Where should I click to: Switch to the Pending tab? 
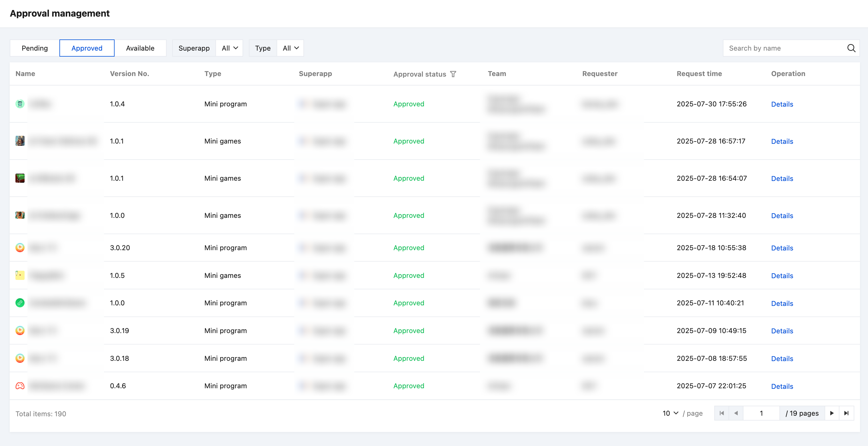(35, 48)
